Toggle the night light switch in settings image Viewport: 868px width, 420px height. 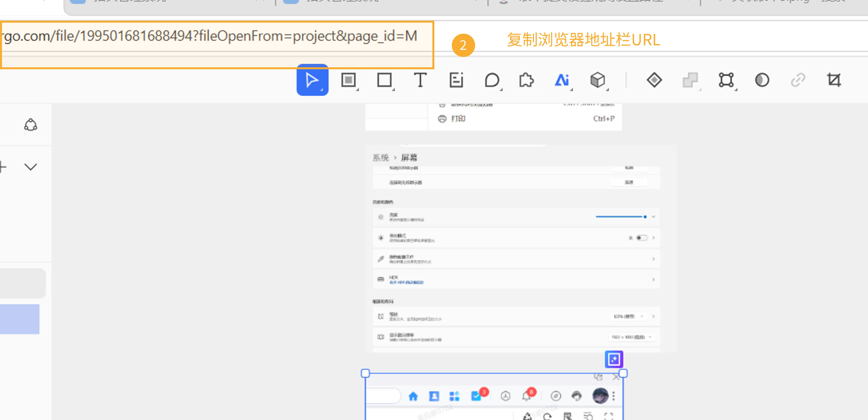[641, 238]
